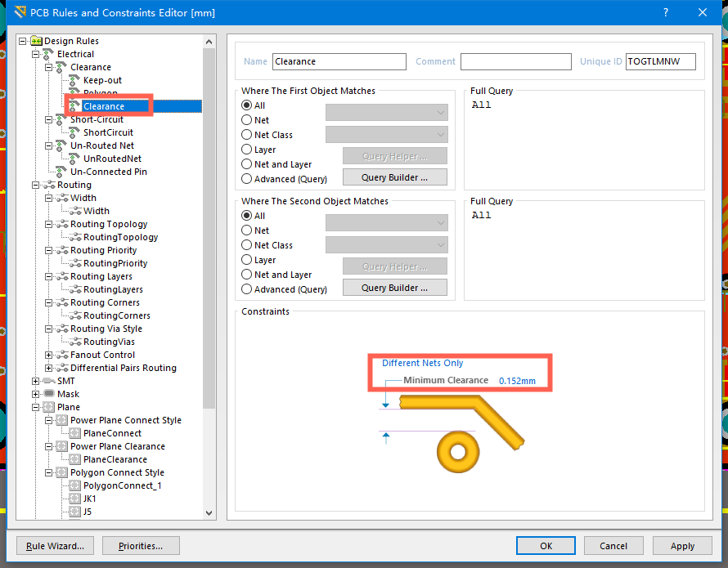Click the Comment input field
The image size is (728, 568).
tap(515, 61)
